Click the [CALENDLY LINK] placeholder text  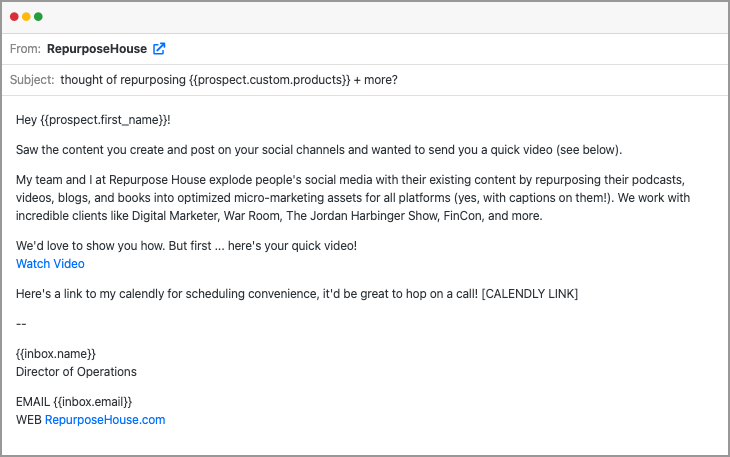(529, 294)
